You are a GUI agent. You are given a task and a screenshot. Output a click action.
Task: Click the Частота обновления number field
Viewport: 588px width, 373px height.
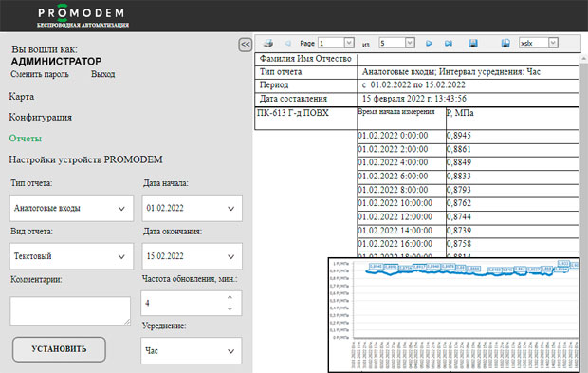coord(192,303)
